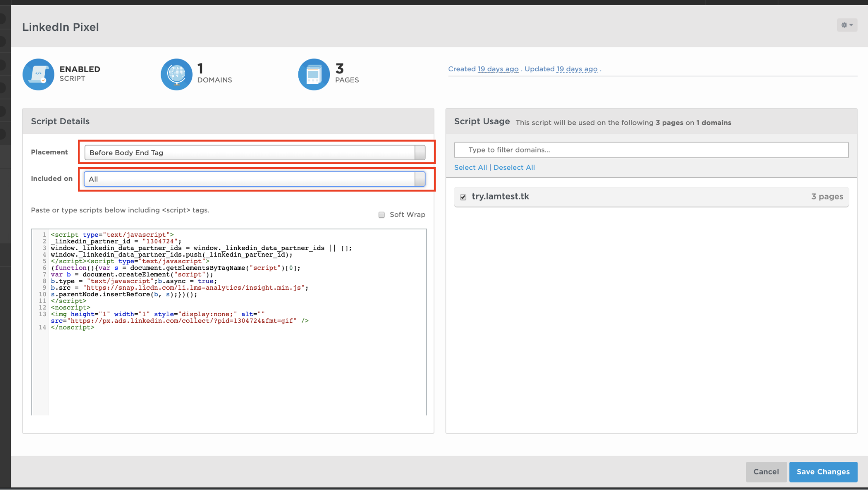The image size is (868, 490).
Task: Click the enabled script status icon
Action: (39, 74)
